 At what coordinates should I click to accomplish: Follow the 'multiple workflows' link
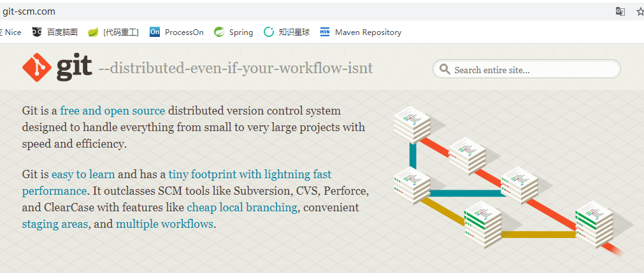164,224
